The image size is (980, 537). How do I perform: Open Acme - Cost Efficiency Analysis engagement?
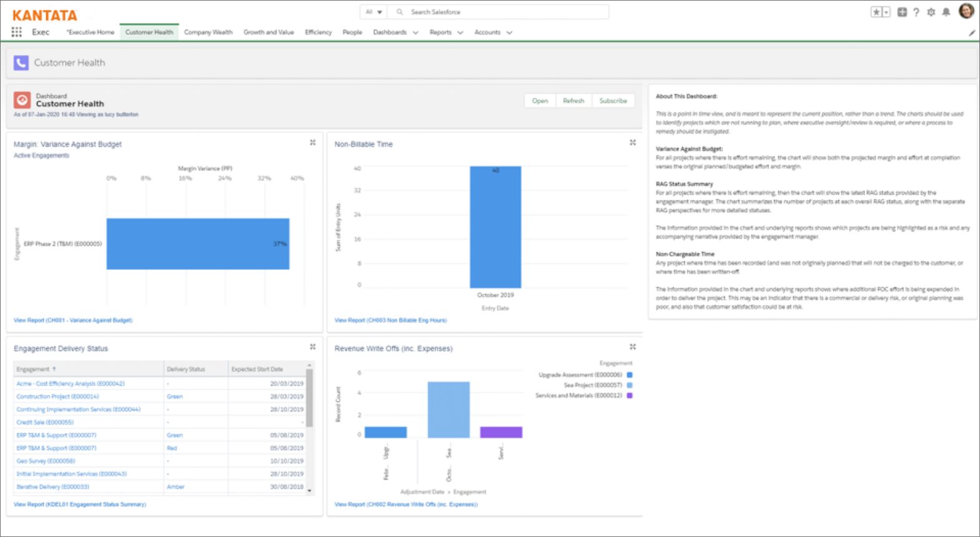71,384
